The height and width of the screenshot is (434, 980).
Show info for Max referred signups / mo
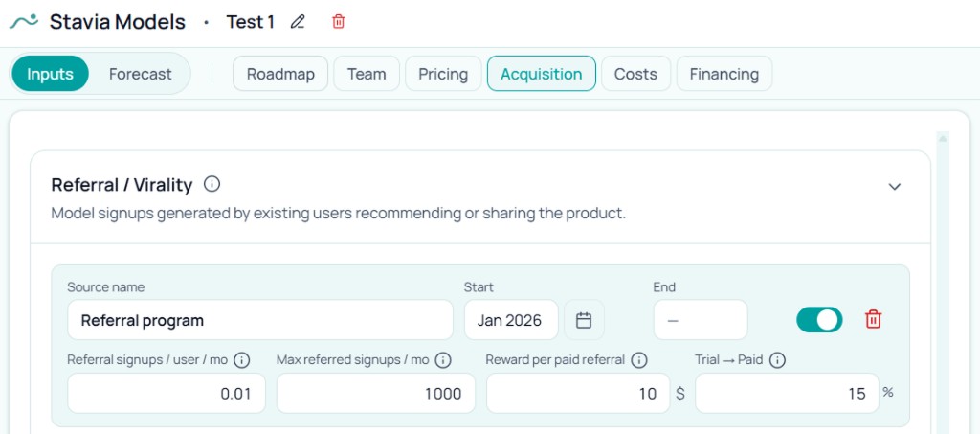pyautogui.click(x=442, y=360)
